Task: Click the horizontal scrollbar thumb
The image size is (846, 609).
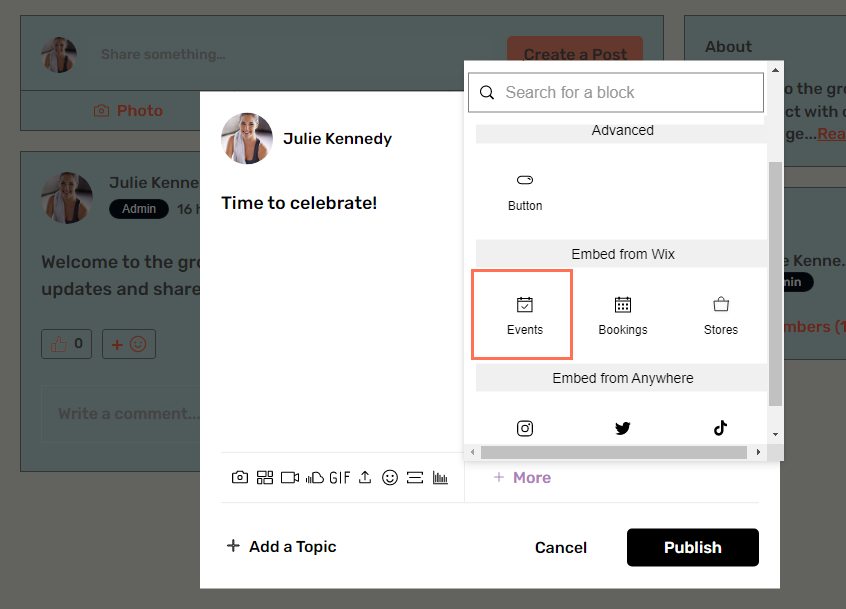Action: pyautogui.click(x=613, y=452)
